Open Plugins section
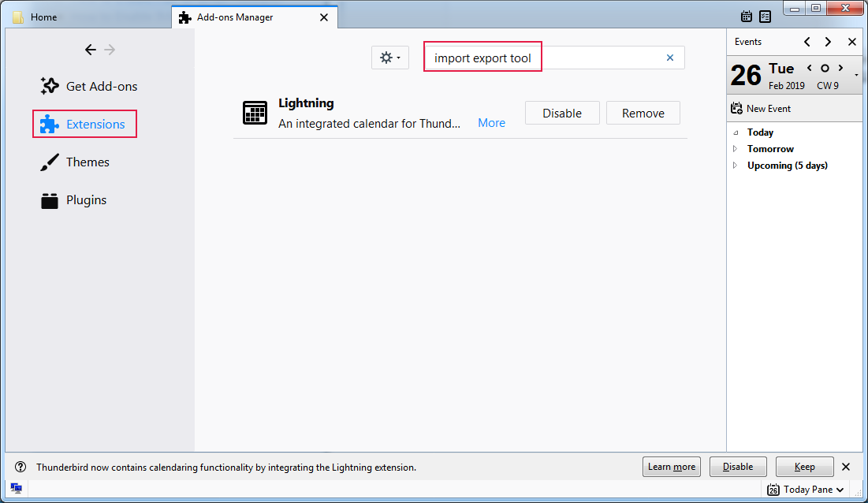The image size is (868, 503). point(73,200)
